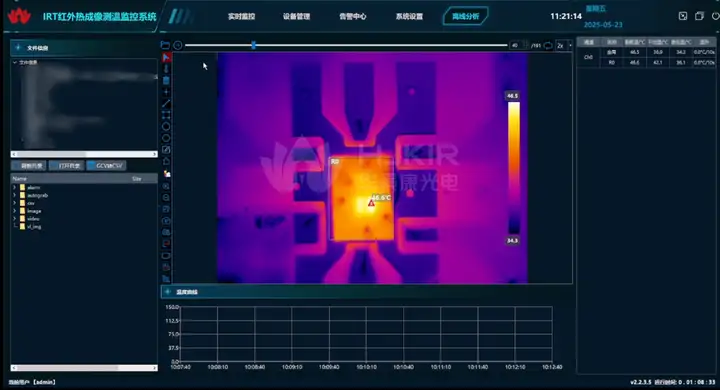Image resolution: width=720 pixels, height=390 pixels.
Task: Click the v2.2.3.5 version text
Action: click(x=641, y=382)
